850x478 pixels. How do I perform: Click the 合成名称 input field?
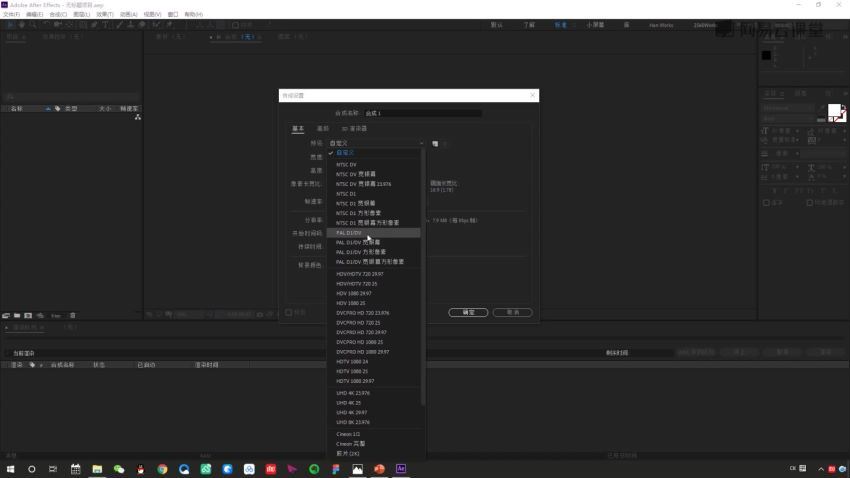coord(421,113)
